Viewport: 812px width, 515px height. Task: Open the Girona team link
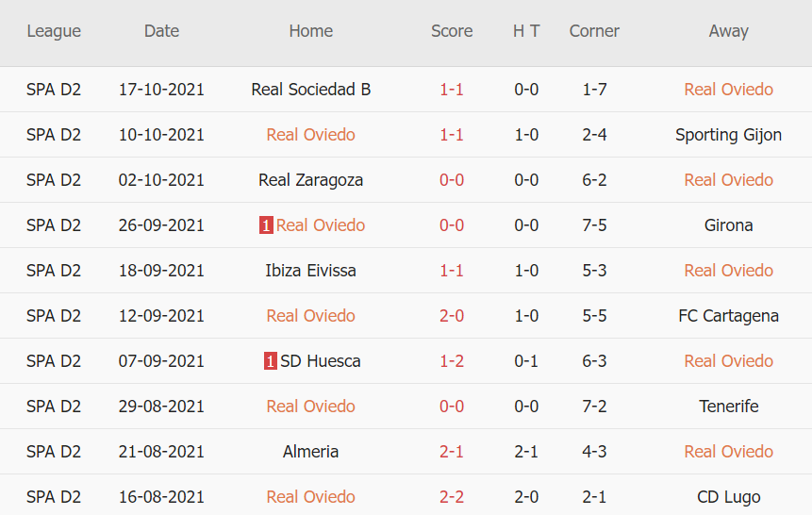(x=728, y=225)
